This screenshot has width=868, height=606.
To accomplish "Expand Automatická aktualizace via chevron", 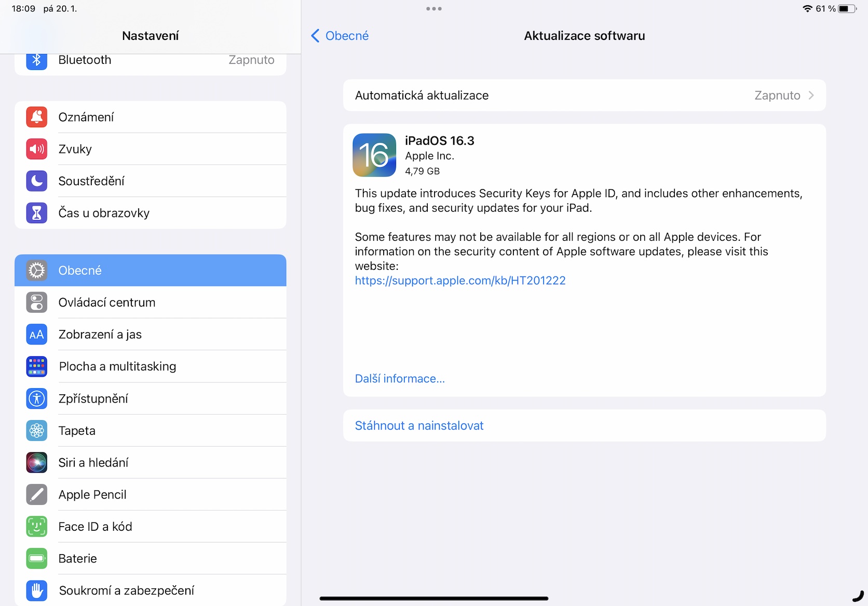I will (811, 95).
